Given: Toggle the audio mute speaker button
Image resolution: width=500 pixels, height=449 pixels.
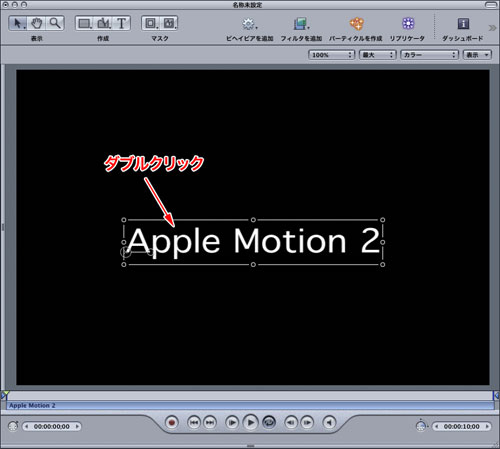Looking at the screenshot, I should pos(329,423).
